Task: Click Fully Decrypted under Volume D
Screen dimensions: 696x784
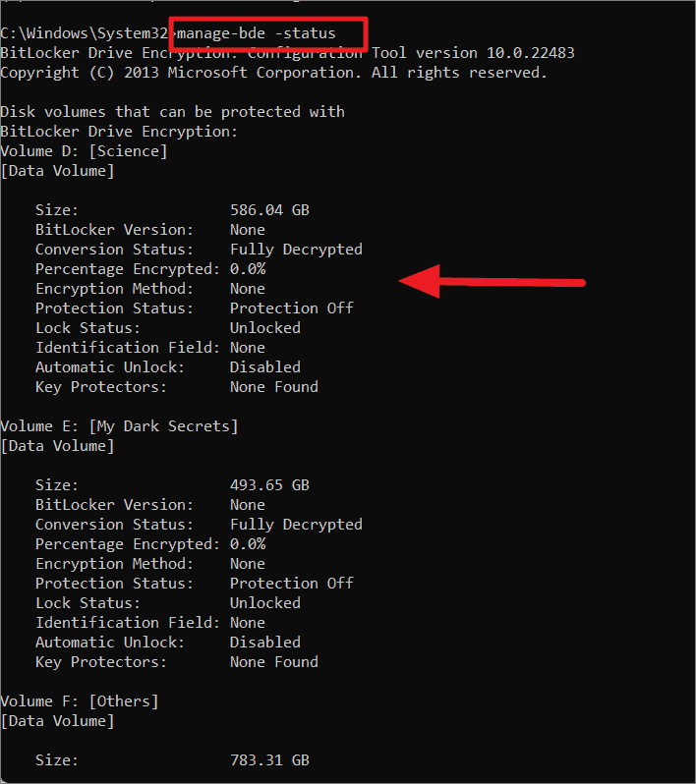Action: 296,250
